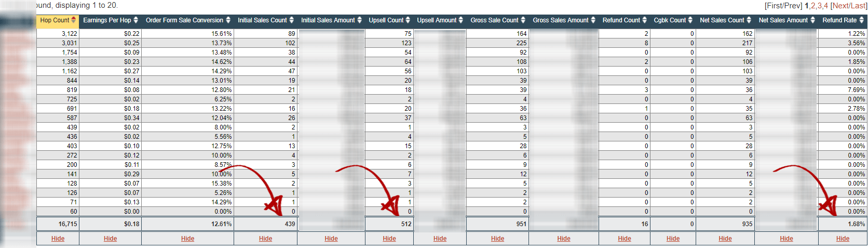Hide the Upsell Amount column
This screenshot has width=868, height=248.
tap(440, 239)
